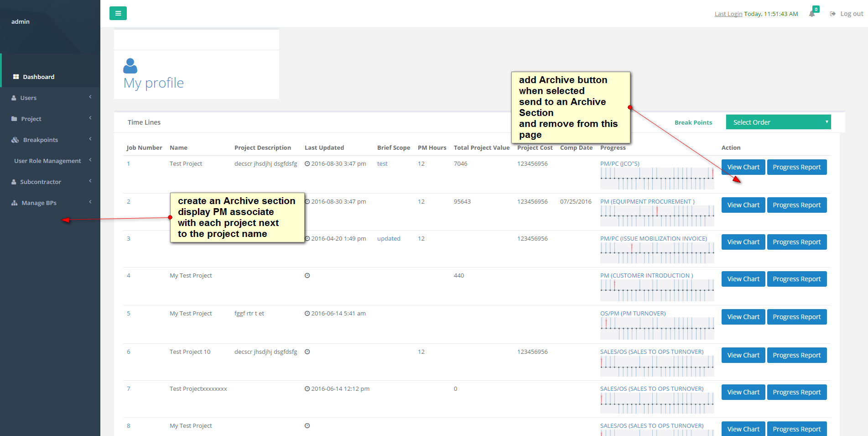Click the Total Project Value column header
The image size is (868, 436).
(x=482, y=147)
